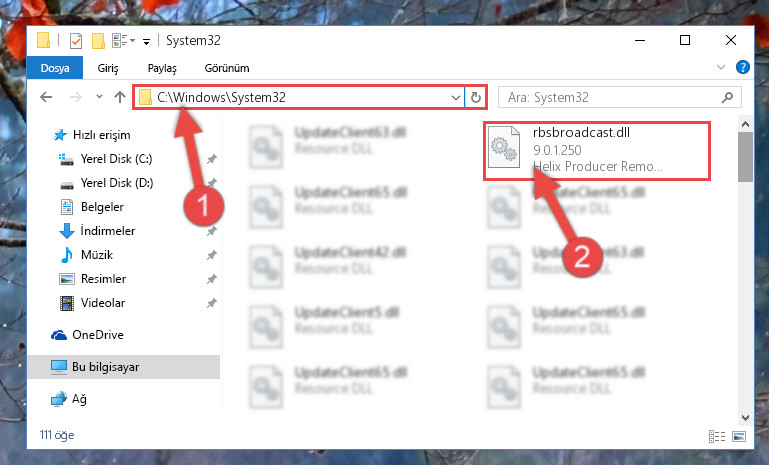Switch to large icons view in status bar
The height and width of the screenshot is (465, 769).
pyautogui.click(x=739, y=436)
